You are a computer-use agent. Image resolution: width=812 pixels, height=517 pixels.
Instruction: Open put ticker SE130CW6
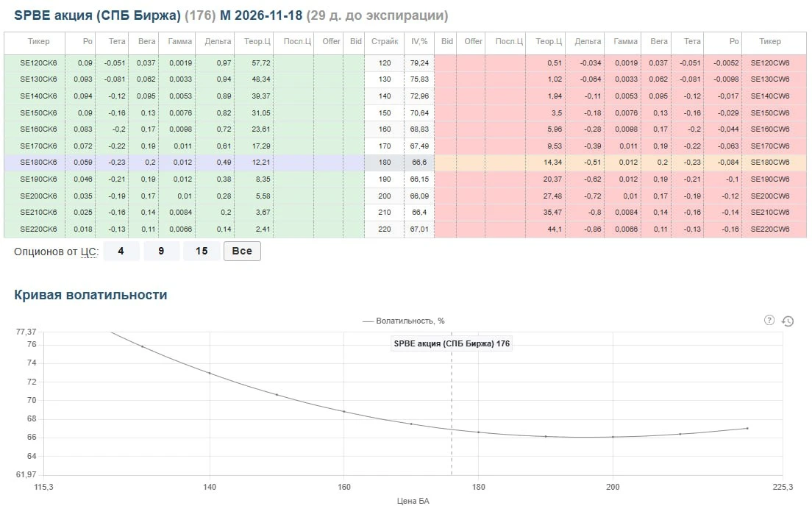pos(770,79)
